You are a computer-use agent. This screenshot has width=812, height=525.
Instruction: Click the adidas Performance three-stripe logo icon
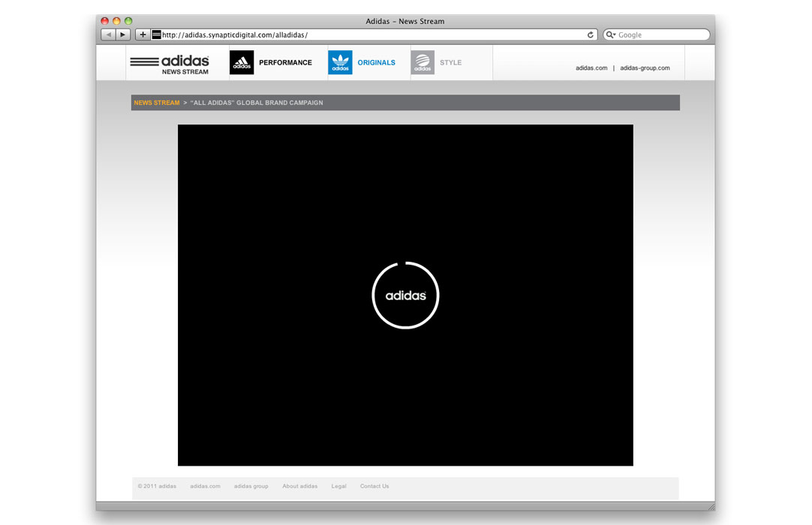click(x=242, y=62)
